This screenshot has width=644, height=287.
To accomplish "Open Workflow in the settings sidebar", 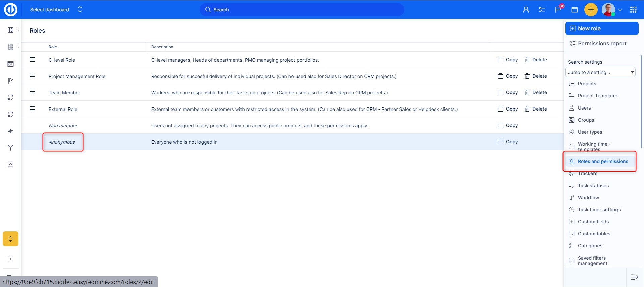I will pyautogui.click(x=588, y=198).
